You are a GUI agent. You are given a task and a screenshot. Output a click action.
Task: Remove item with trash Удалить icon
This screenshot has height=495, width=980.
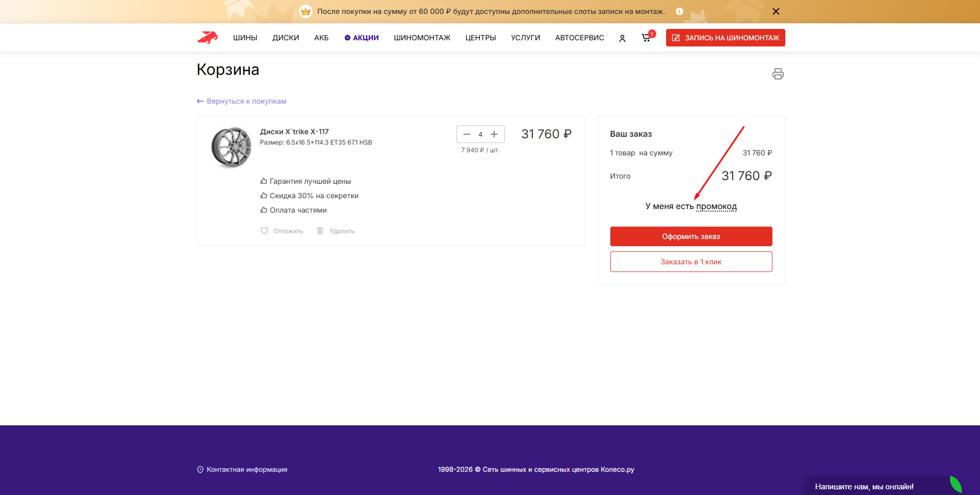320,231
